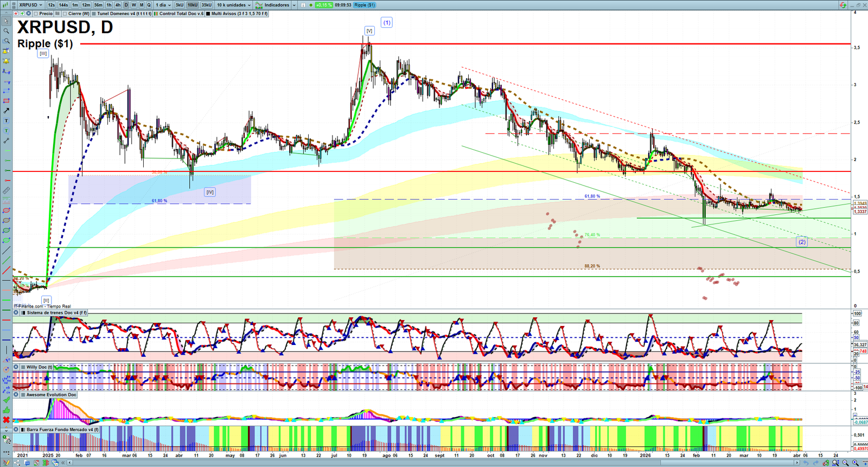
Task: Click the red X delete icon
Action: [x=6, y=420]
